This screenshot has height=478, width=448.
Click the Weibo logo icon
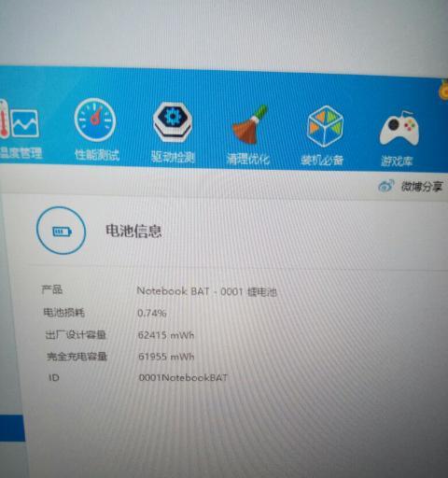coord(385,186)
